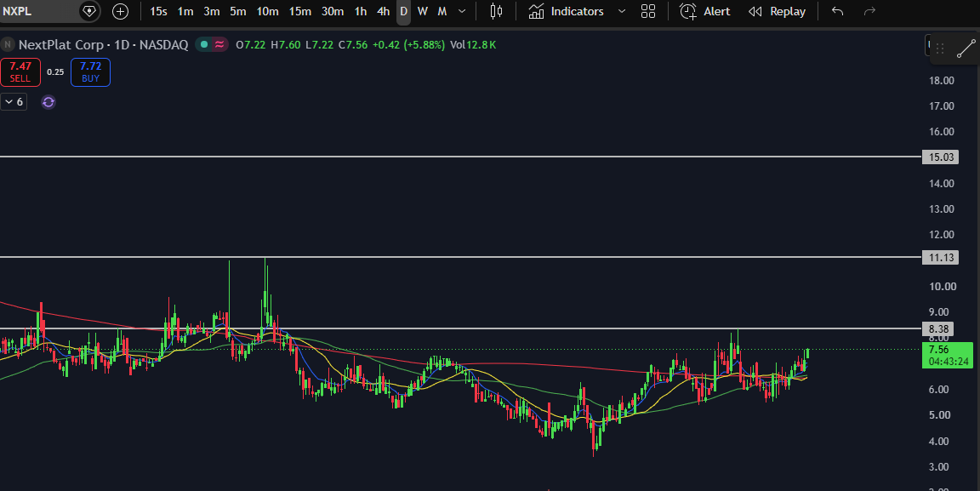Click the SELL 7.47 button
Image resolution: width=980 pixels, height=491 pixels.
click(20, 72)
